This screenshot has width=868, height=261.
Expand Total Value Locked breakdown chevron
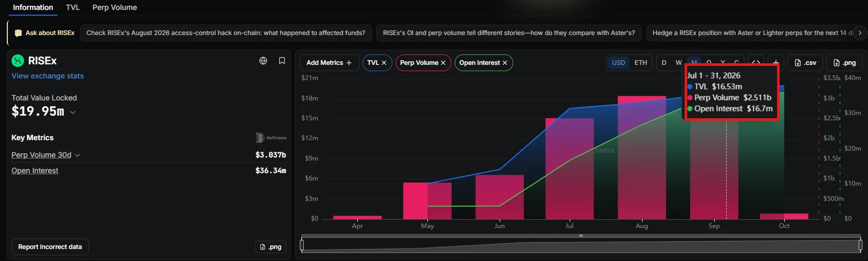point(73,112)
